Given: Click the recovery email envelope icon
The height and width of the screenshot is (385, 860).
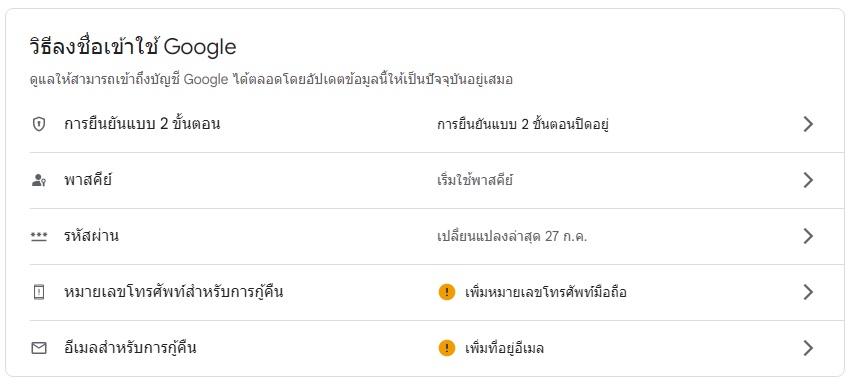Looking at the screenshot, I should click(38, 348).
